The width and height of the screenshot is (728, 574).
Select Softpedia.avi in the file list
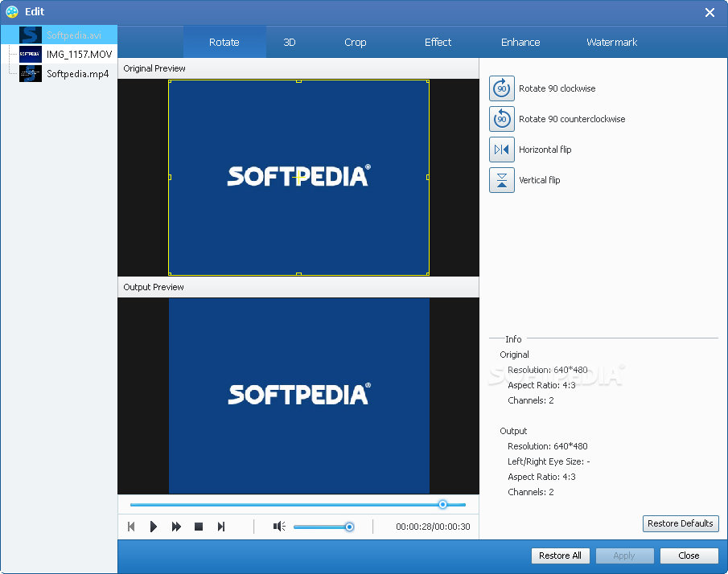point(59,35)
